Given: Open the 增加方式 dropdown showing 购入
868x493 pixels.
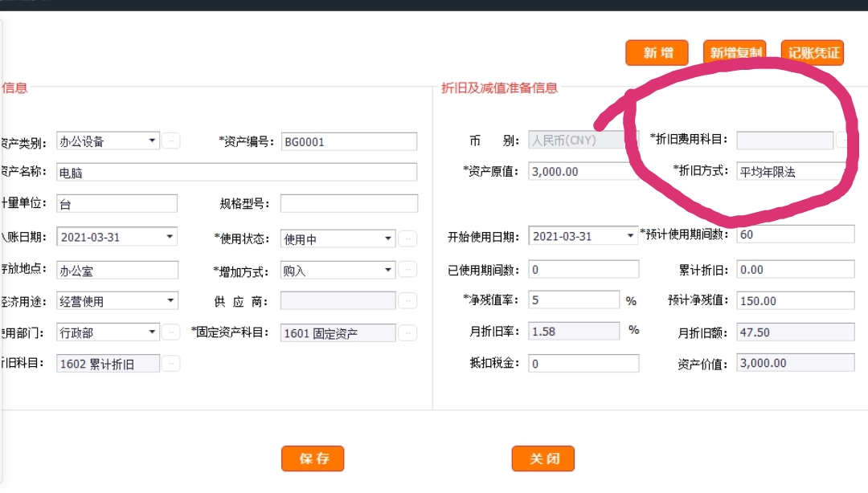Looking at the screenshot, I should click(x=388, y=270).
